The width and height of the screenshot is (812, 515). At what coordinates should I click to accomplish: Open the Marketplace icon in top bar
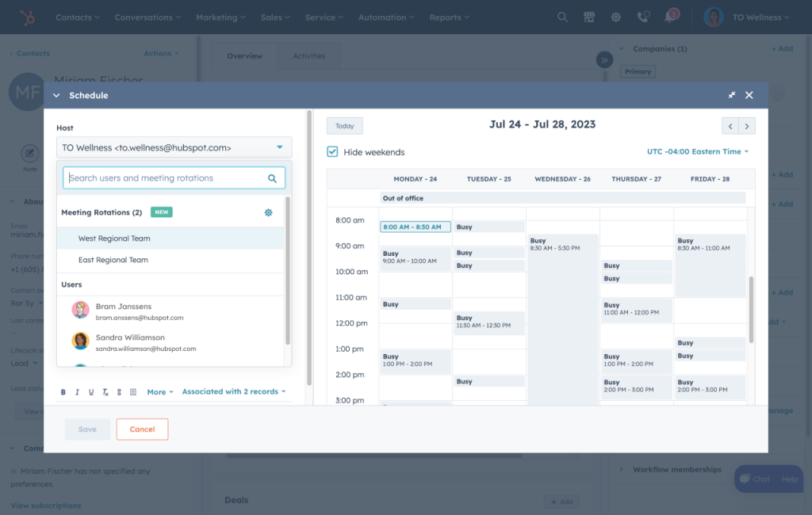[x=588, y=17]
